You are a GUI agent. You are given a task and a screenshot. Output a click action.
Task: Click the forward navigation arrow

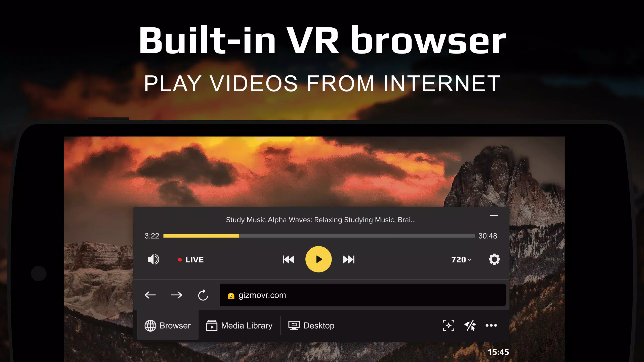click(177, 295)
